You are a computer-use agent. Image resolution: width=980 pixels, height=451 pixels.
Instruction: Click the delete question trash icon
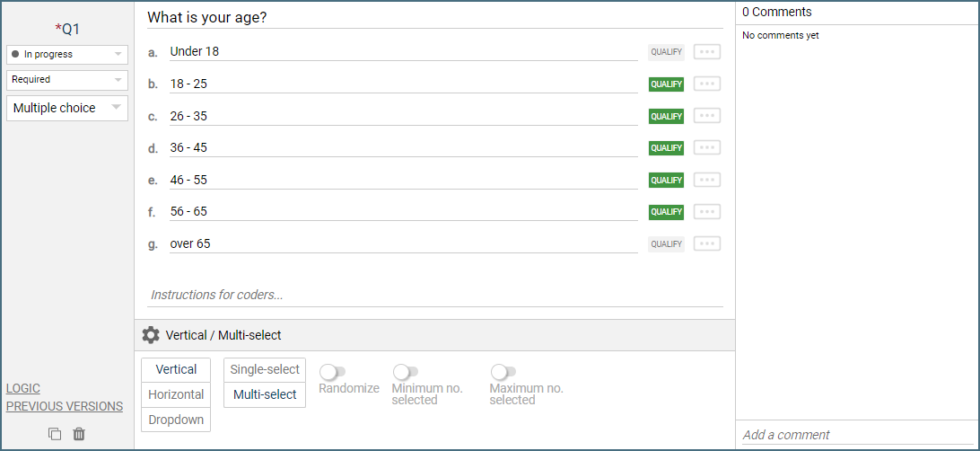(x=79, y=434)
